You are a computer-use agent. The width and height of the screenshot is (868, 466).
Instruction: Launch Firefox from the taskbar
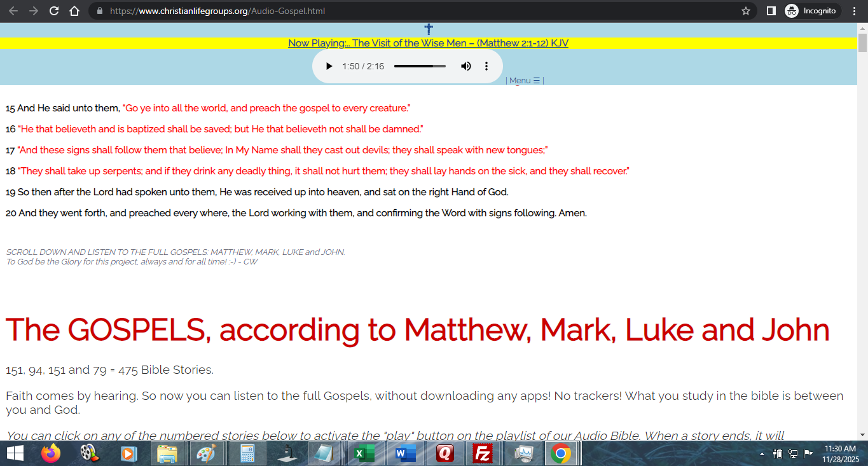(51, 454)
